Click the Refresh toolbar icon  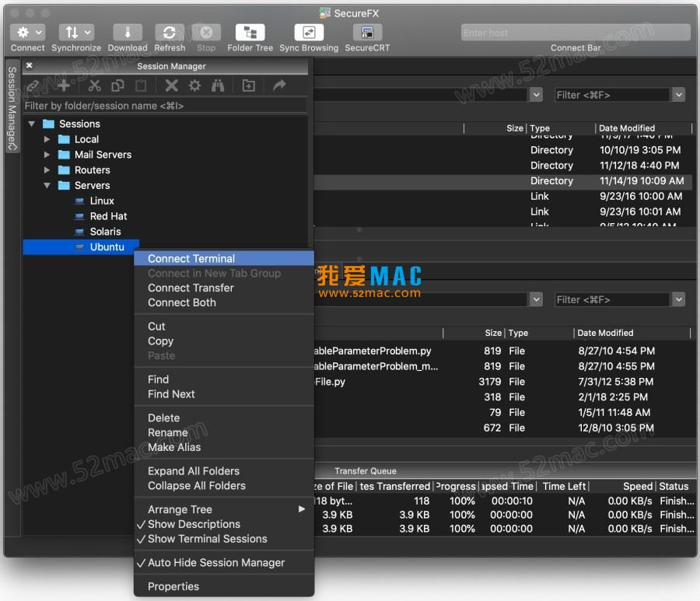pyautogui.click(x=170, y=33)
